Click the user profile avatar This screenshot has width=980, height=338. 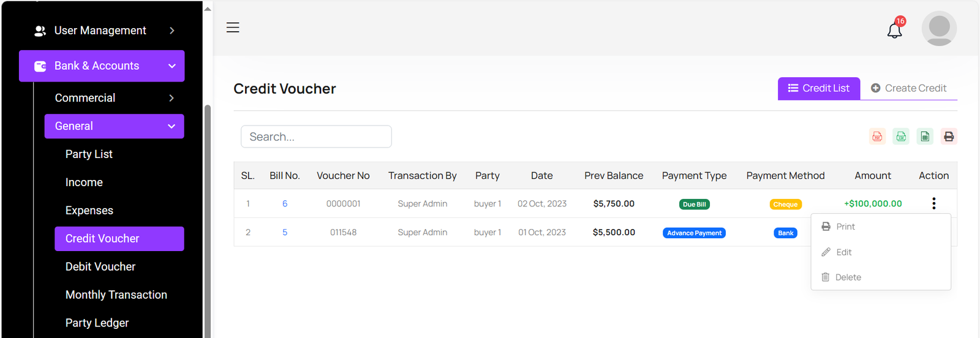pyautogui.click(x=939, y=28)
